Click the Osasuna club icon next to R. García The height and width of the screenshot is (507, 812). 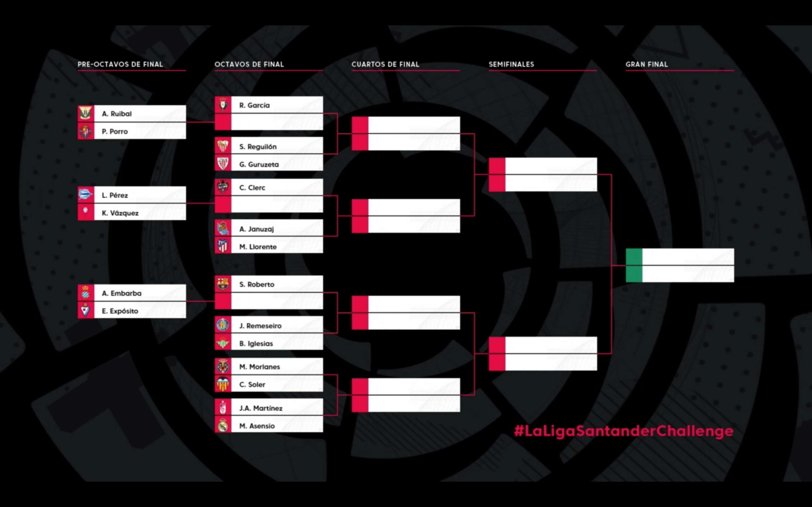pos(223,105)
